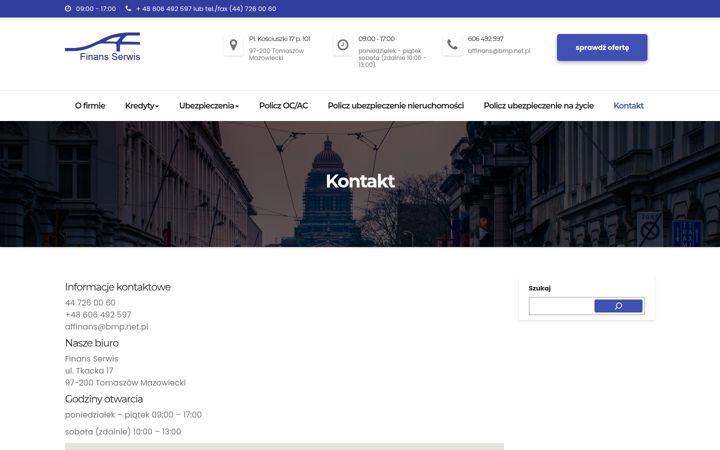Viewport: 720px width, 450px height.
Task: Click the Nasze biuro heading
Action: pyautogui.click(x=92, y=343)
